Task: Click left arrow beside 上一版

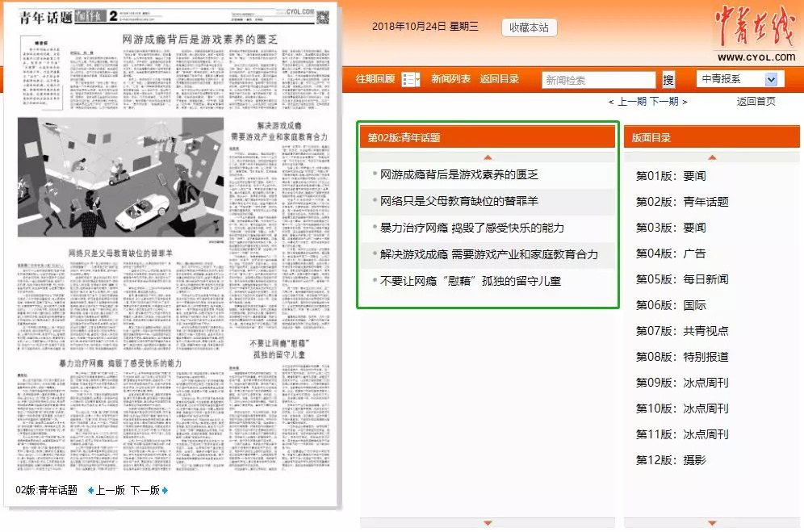Action: [x=90, y=491]
